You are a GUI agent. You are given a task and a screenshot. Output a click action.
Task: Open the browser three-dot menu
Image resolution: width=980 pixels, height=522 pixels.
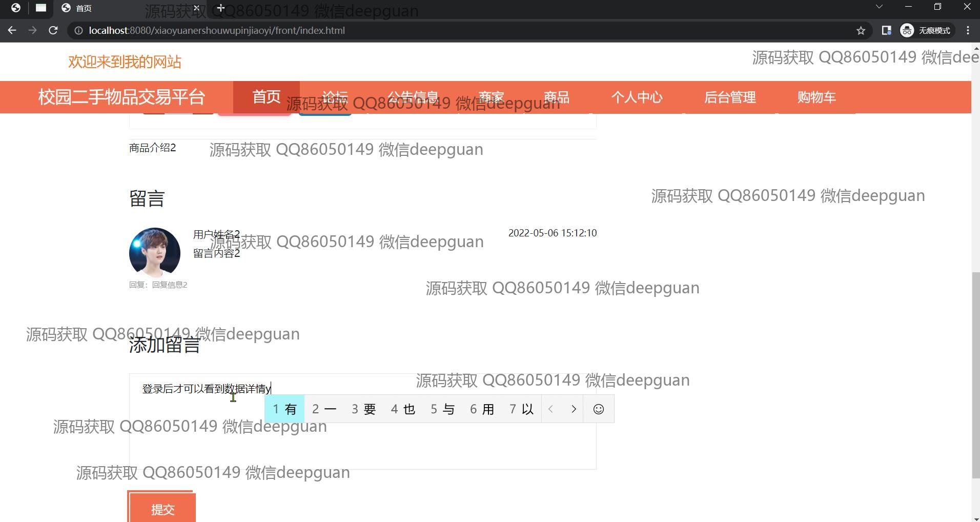(x=968, y=31)
